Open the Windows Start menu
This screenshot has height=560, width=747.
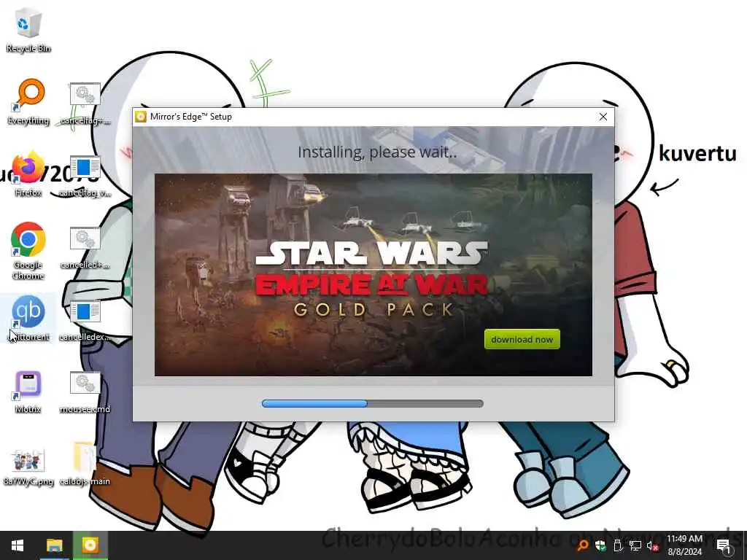(x=18, y=545)
